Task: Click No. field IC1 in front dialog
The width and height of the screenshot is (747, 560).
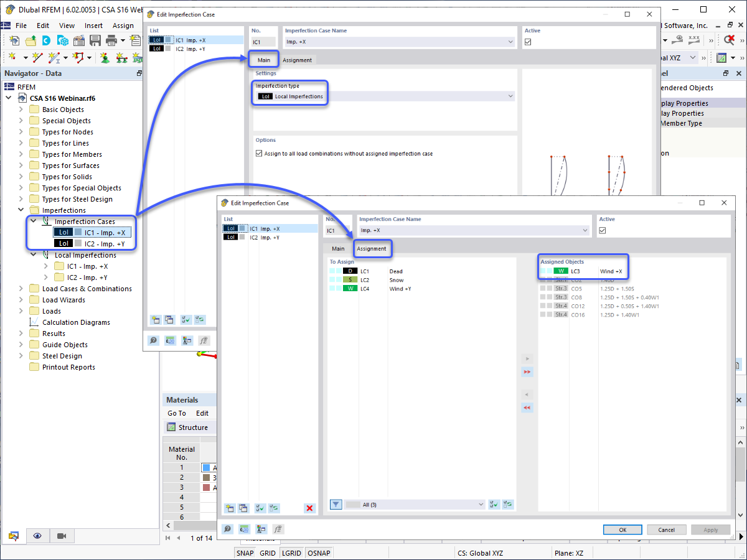Action: click(x=337, y=230)
